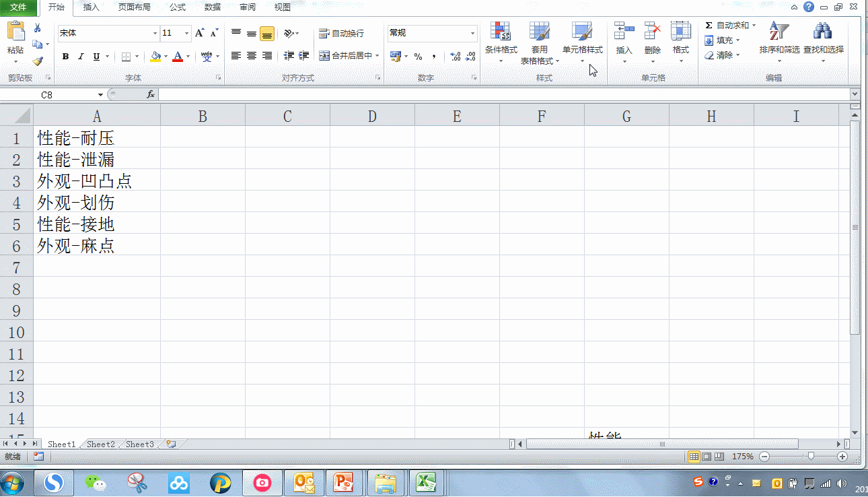868x497 pixels.
Task: Open 套用表格格式 table styles
Action: (x=540, y=42)
